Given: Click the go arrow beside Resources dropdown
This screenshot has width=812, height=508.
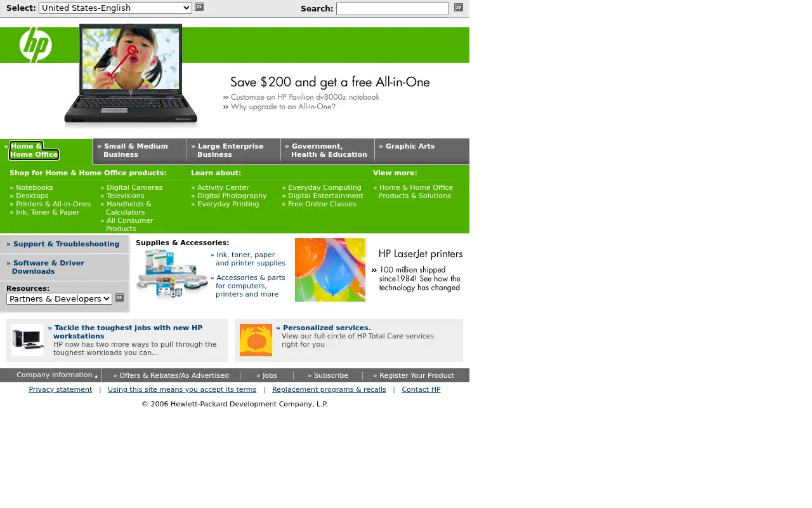Looking at the screenshot, I should (119, 298).
